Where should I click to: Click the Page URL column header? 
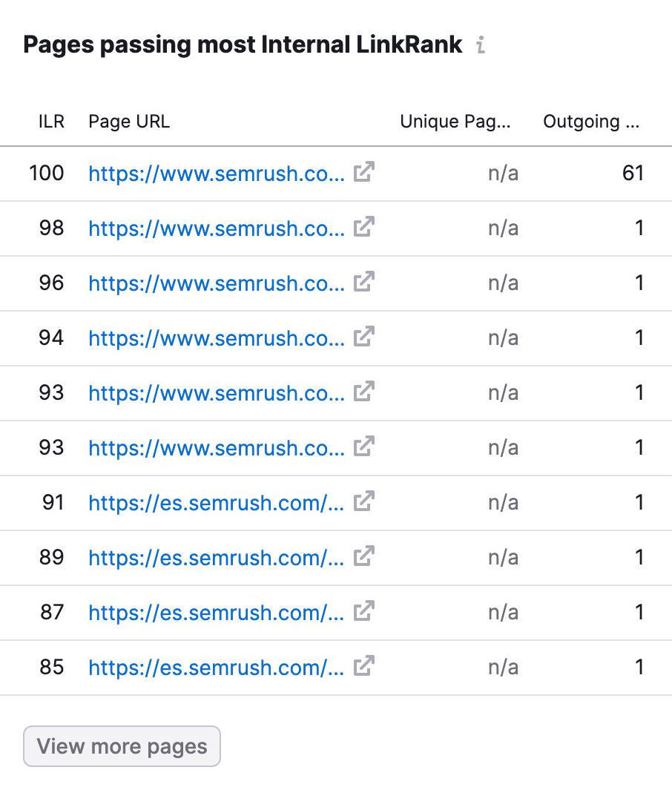tap(129, 122)
